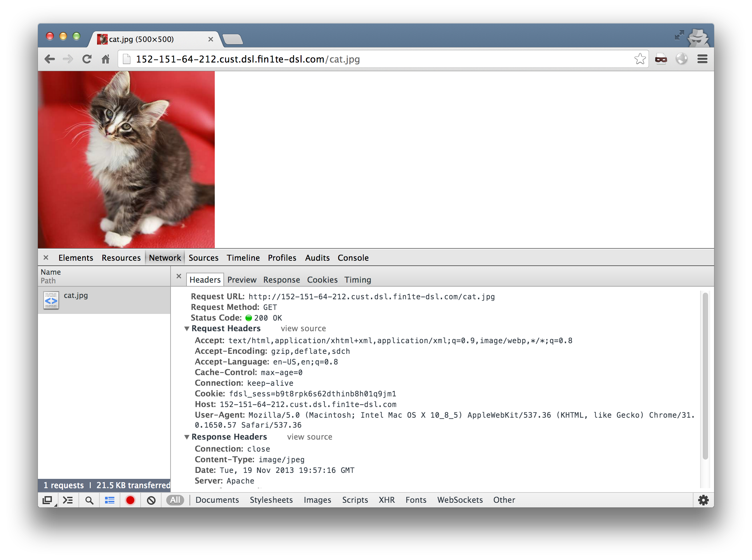Filter by Images
This screenshot has height=560, width=752.
click(317, 500)
